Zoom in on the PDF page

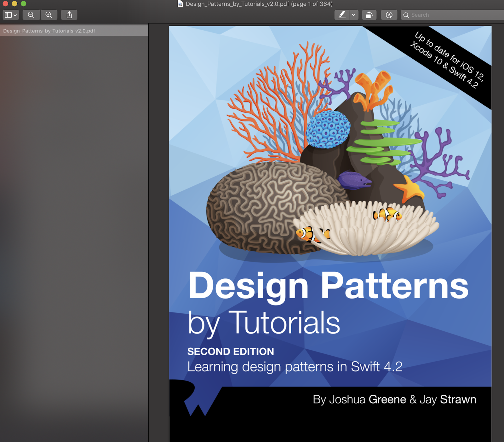click(49, 15)
